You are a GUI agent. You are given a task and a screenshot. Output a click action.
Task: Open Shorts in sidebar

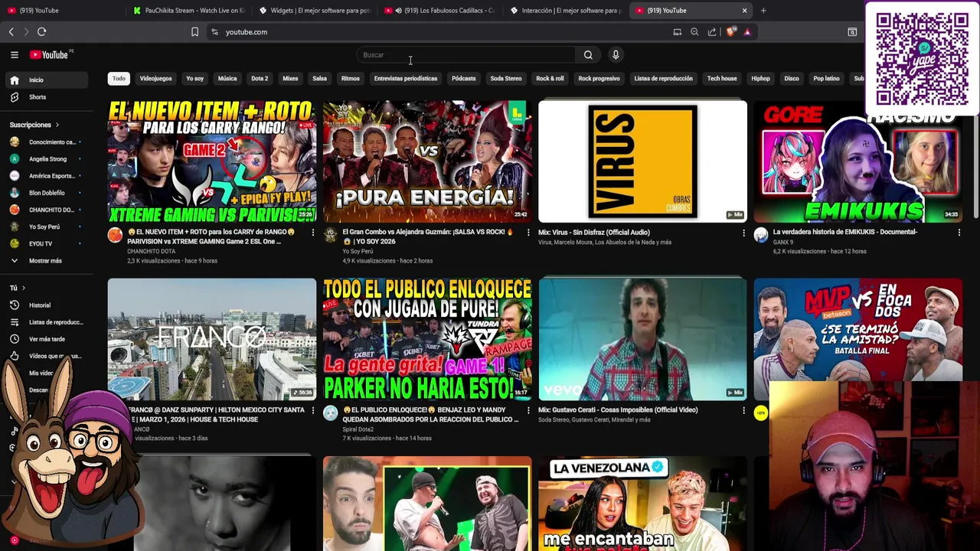click(x=46, y=97)
